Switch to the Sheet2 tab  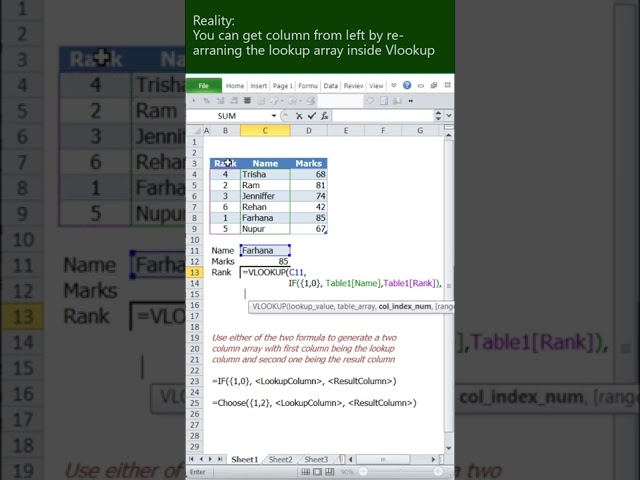point(280,460)
